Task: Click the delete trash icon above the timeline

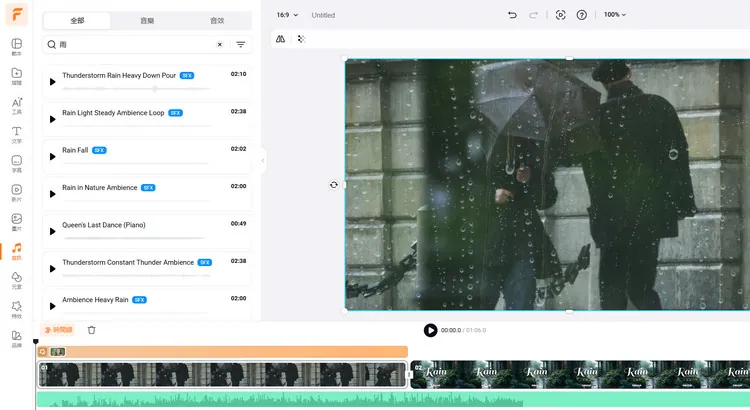Action: (x=92, y=330)
